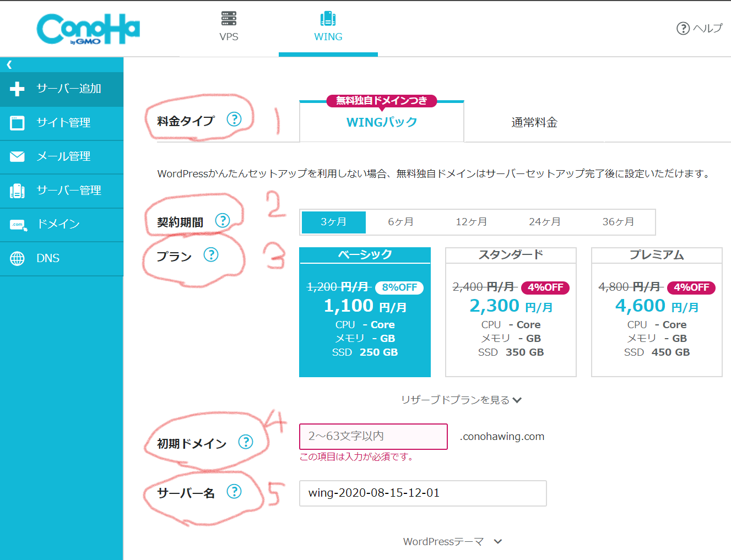Open サイト管理 in the sidebar

point(62,123)
